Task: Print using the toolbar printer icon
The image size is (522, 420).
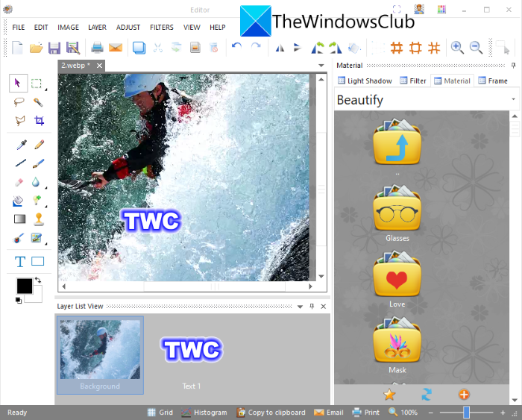Action: [97, 48]
